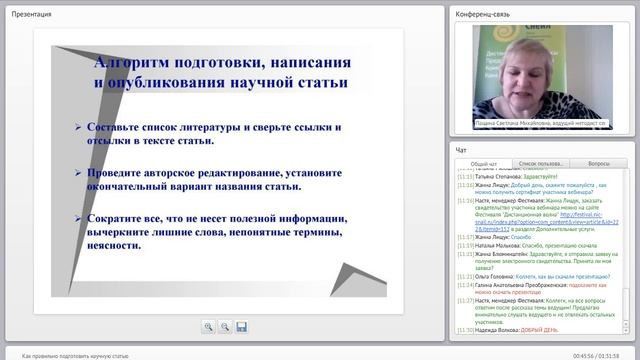Zoom out of the presentation slide
The image size is (640, 360).
click(x=225, y=327)
